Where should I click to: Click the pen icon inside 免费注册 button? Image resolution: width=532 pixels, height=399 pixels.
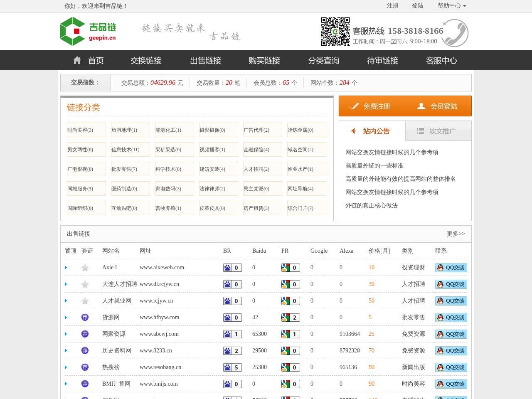click(x=355, y=106)
